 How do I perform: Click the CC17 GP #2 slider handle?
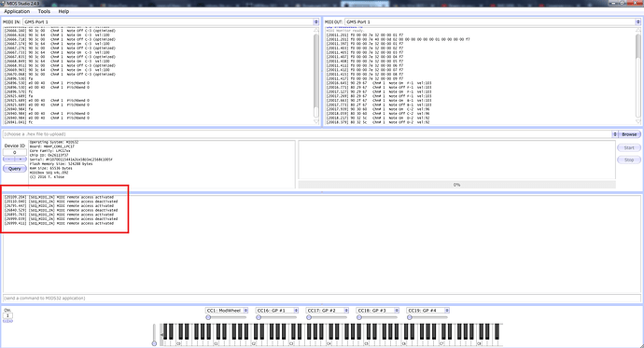click(x=309, y=317)
